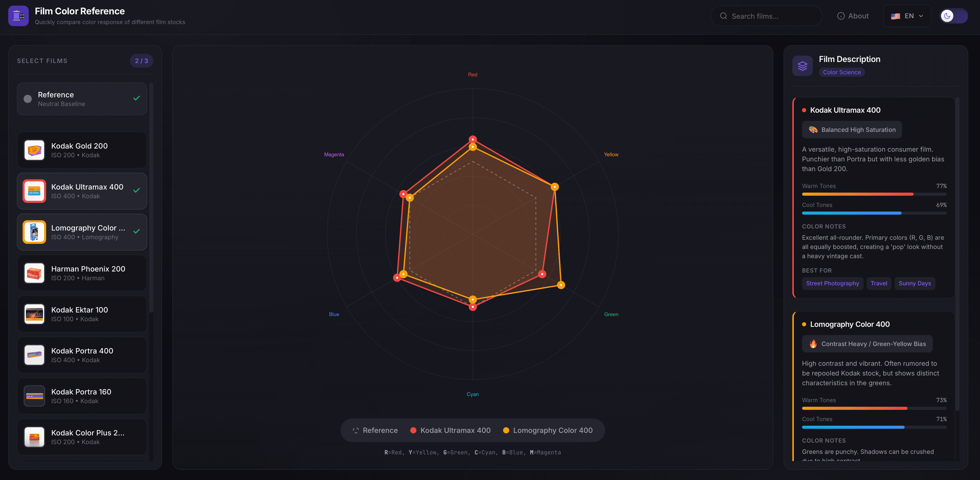Deselect the Kodak Ultramax 400 checkmark
The height and width of the screenshot is (480, 980).
point(137,190)
